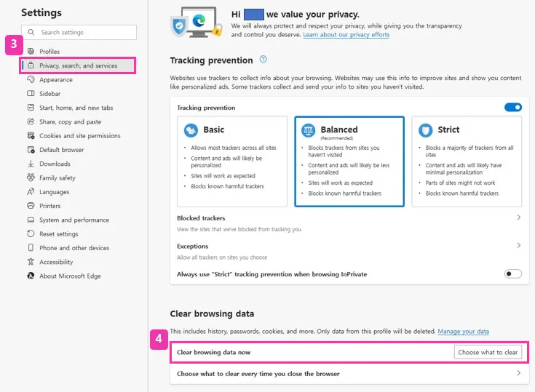This screenshot has height=392, width=535.
Task: Open clear-on-close options chevron
Action: (518, 373)
